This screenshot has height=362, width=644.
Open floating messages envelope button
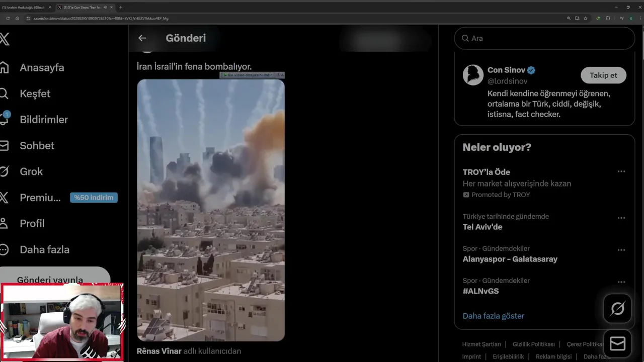[617, 343]
